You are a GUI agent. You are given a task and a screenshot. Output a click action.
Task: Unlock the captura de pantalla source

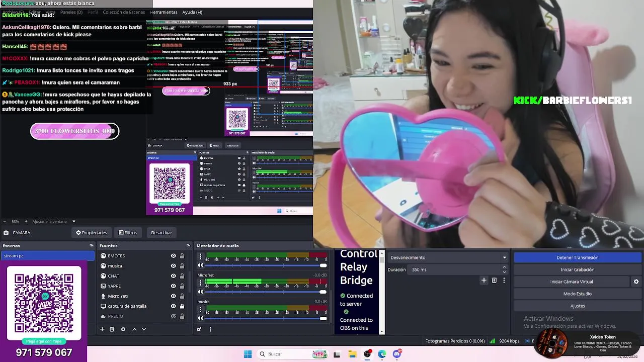click(x=182, y=306)
